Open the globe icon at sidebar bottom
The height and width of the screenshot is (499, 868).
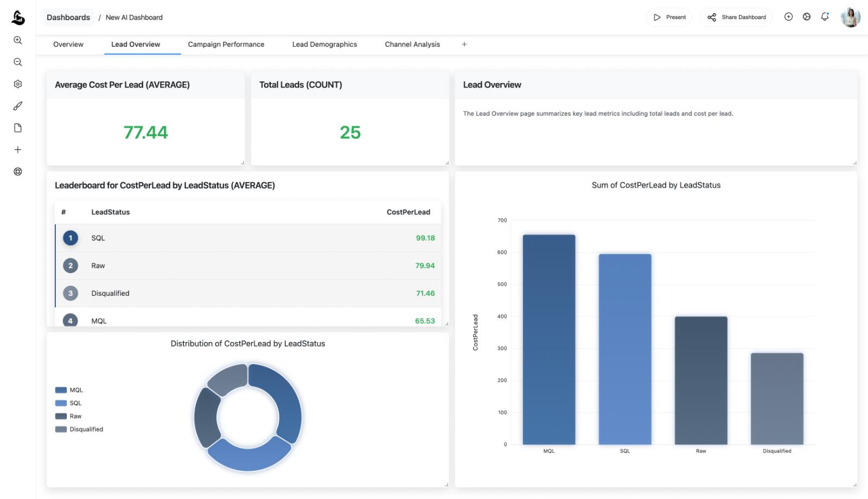pyautogui.click(x=18, y=171)
